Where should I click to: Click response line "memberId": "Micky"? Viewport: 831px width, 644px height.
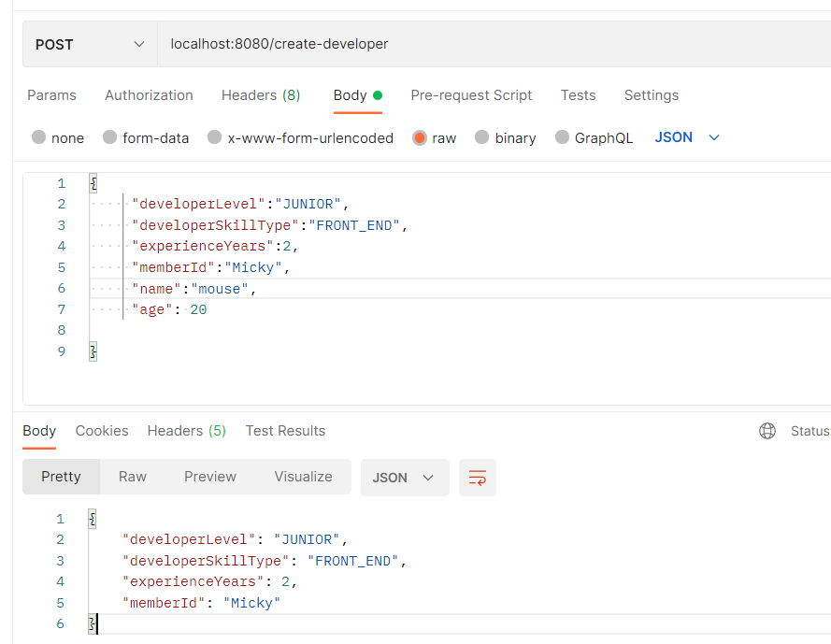pos(201,603)
